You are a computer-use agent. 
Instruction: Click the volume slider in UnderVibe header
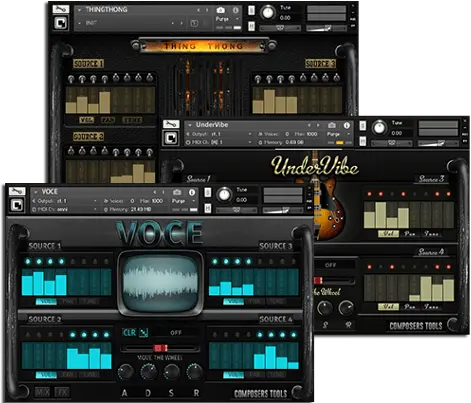tap(437, 143)
